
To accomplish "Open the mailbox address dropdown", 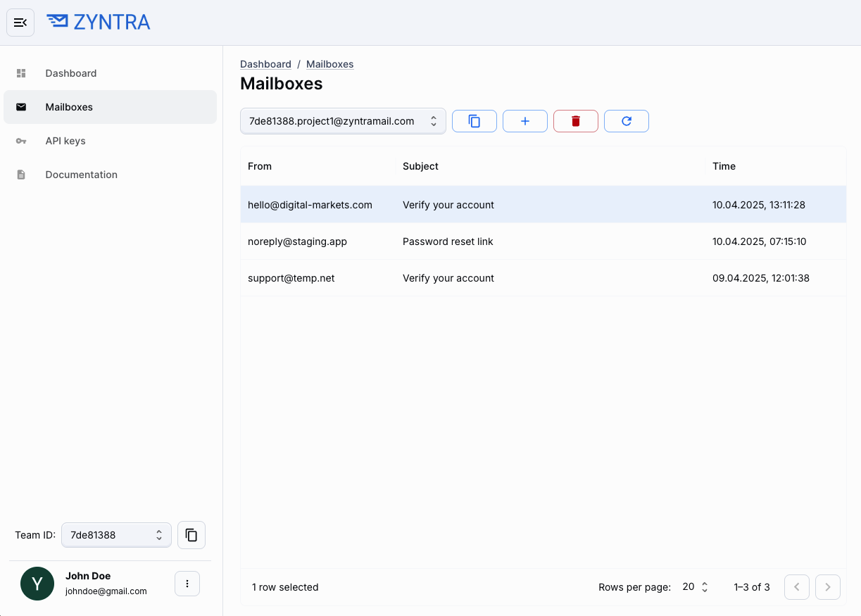I will pos(343,121).
